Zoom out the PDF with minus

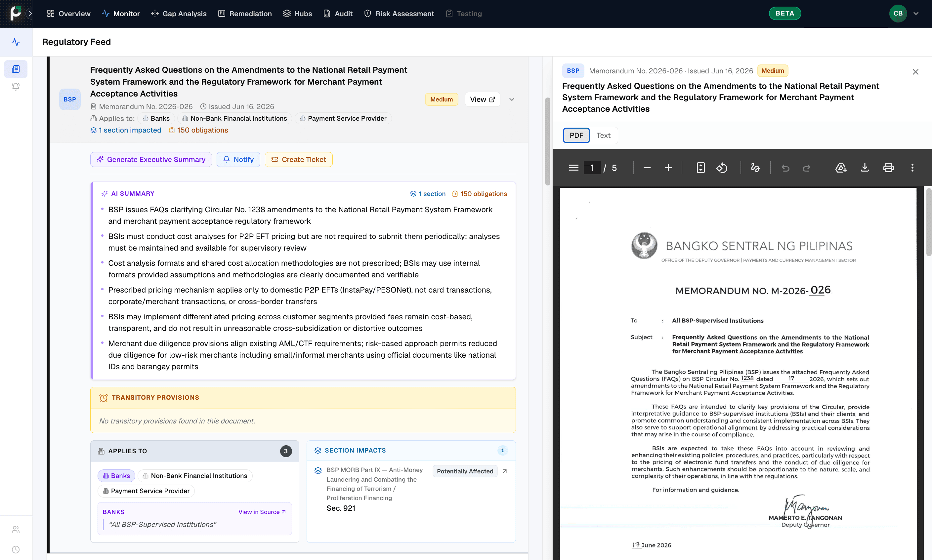(647, 168)
